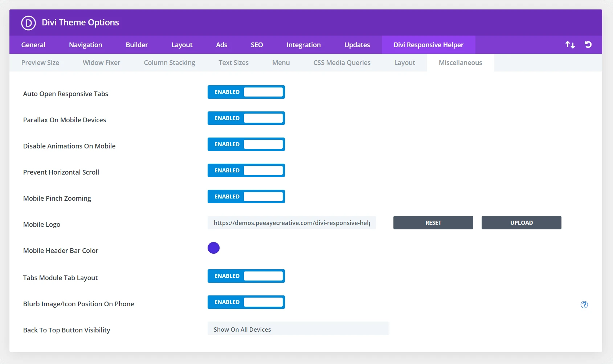Click the Mobile Logo URL field
Screen dimensions: 613x364
(291, 223)
